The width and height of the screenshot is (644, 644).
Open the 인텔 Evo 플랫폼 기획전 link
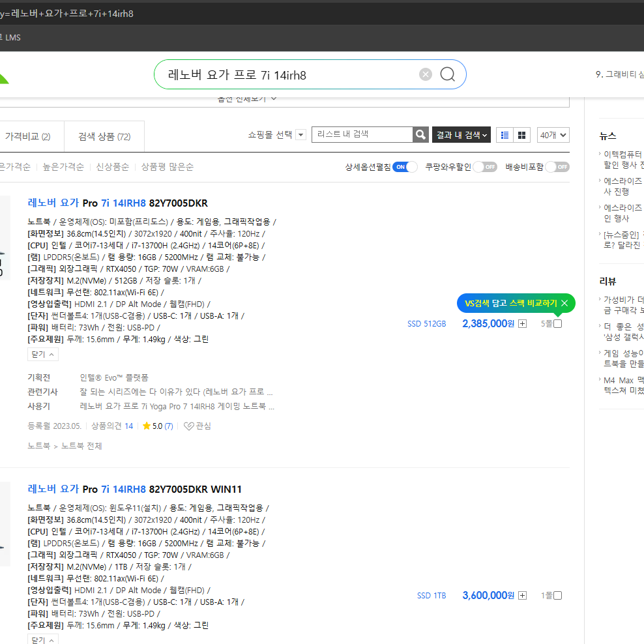pyautogui.click(x=114, y=377)
